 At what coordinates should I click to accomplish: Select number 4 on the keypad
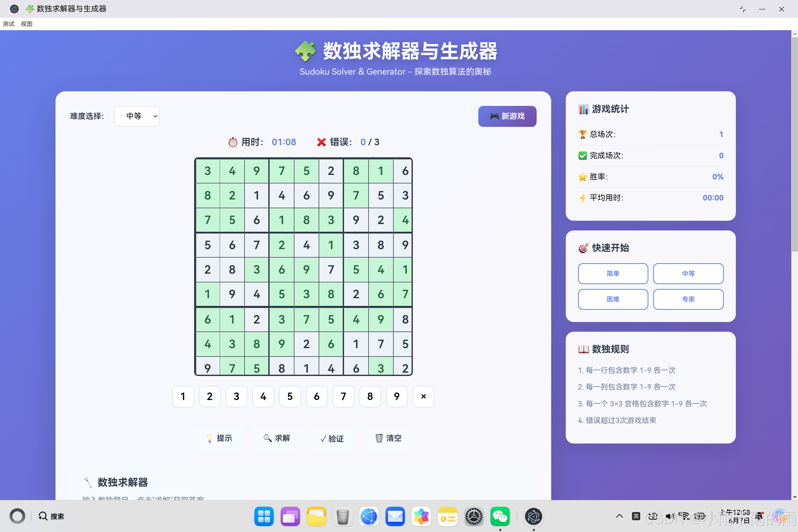click(263, 396)
